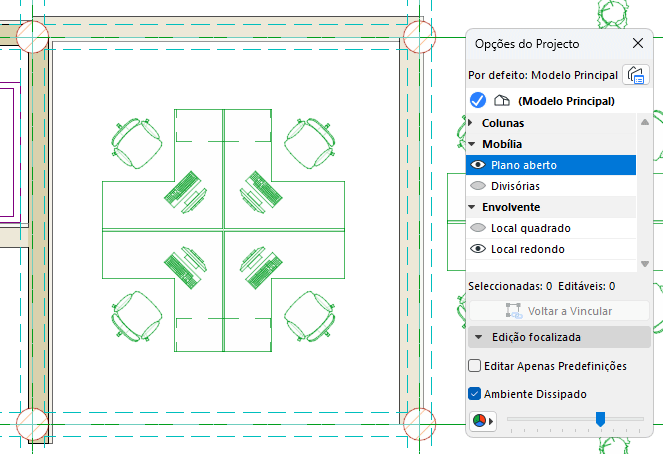Select the Divisórias row
The height and width of the screenshot is (454, 663).
click(x=551, y=186)
